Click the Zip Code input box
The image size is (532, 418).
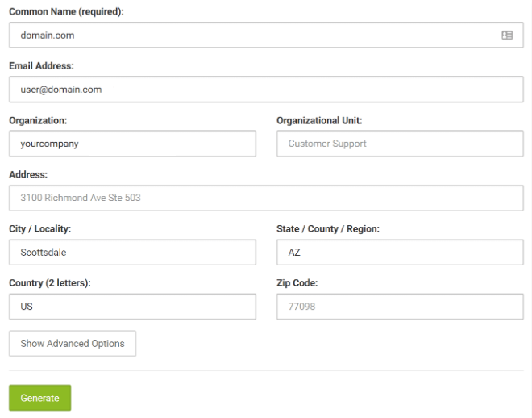click(400, 307)
